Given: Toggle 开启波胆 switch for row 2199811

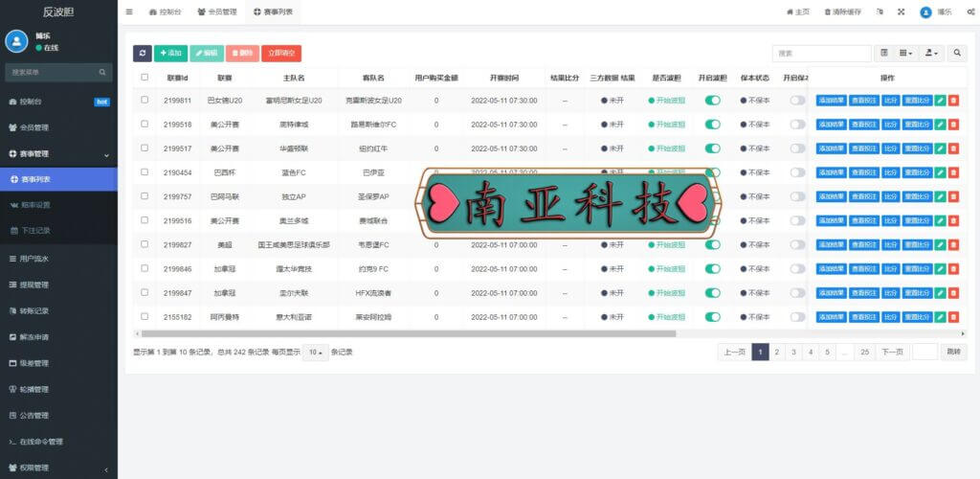Looking at the screenshot, I should [x=712, y=100].
